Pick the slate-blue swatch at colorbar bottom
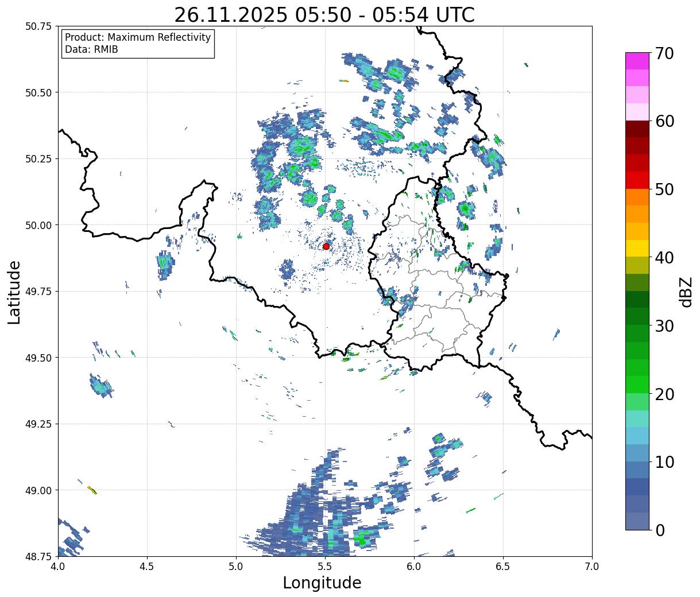The height and width of the screenshot is (597, 700). pos(637,521)
